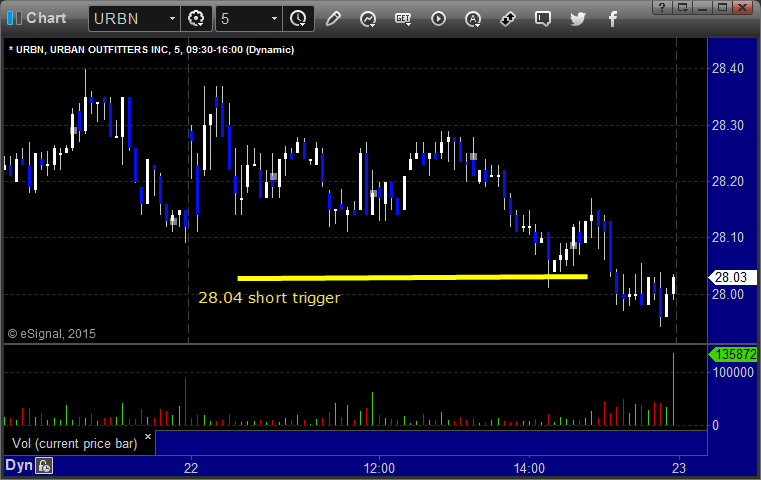The height and width of the screenshot is (480, 761).
Task: Select the yellow short trigger line
Action: [x=413, y=278]
